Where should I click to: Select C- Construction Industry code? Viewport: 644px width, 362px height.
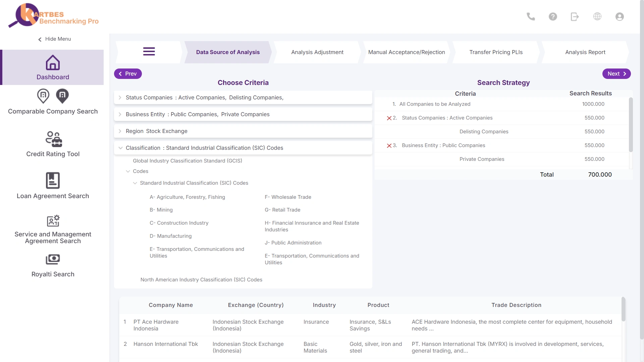tap(179, 223)
